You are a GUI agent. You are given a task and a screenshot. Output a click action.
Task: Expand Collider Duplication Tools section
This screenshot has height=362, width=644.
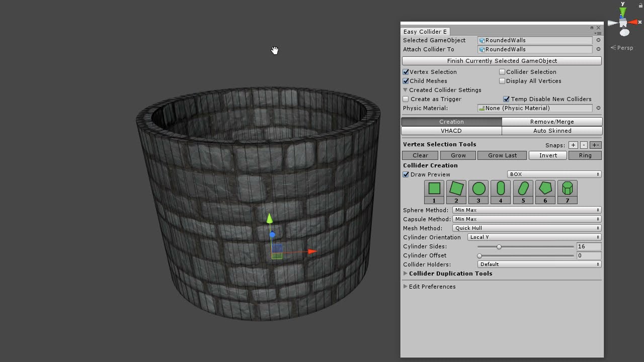[x=406, y=274]
